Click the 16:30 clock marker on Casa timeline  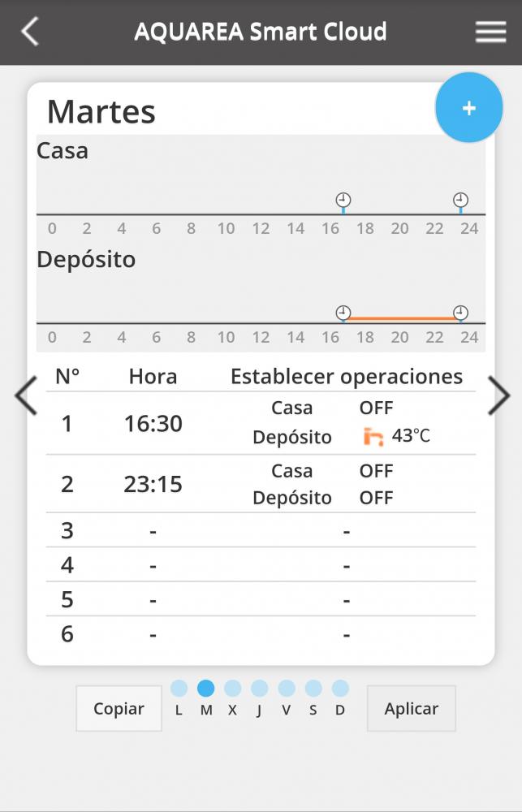tap(343, 200)
